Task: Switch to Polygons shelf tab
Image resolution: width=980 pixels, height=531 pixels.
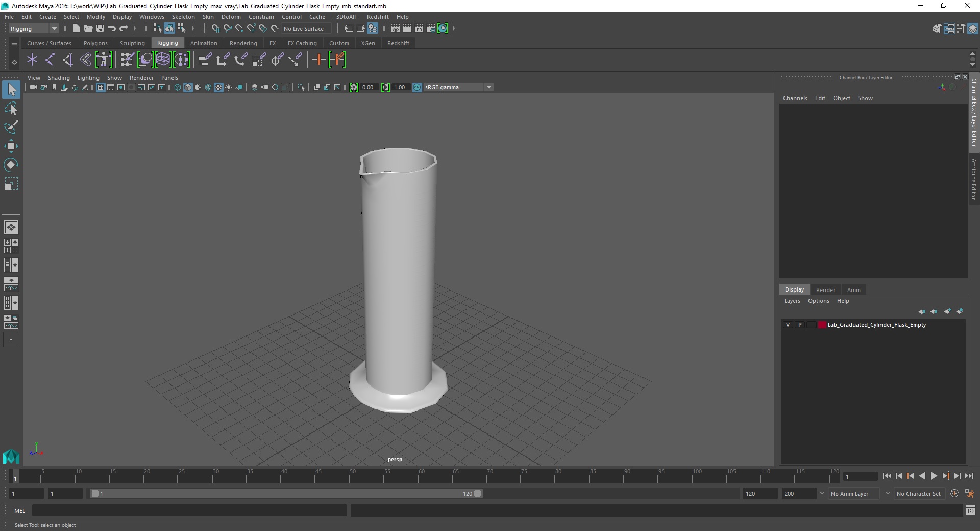Action: pos(95,43)
